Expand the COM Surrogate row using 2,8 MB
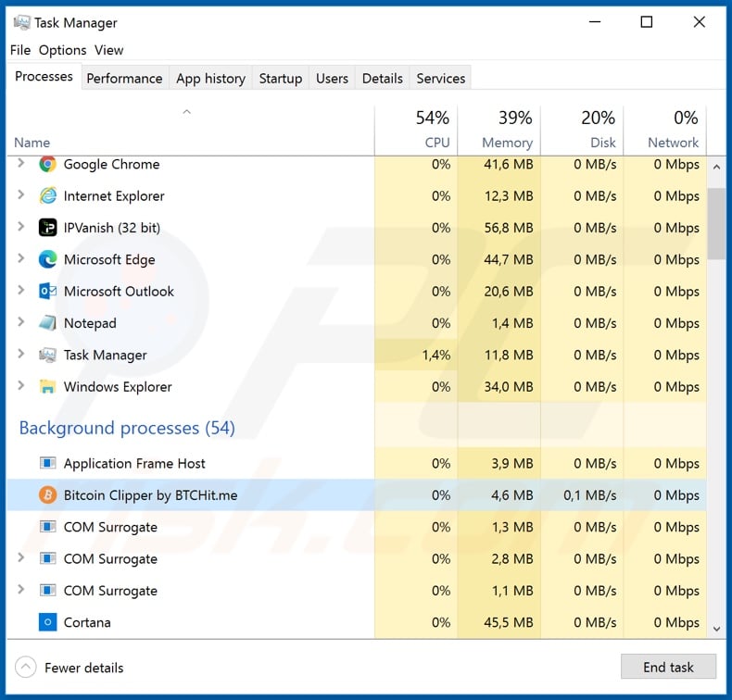Viewport: 732px width, 700px height. pyautogui.click(x=21, y=557)
